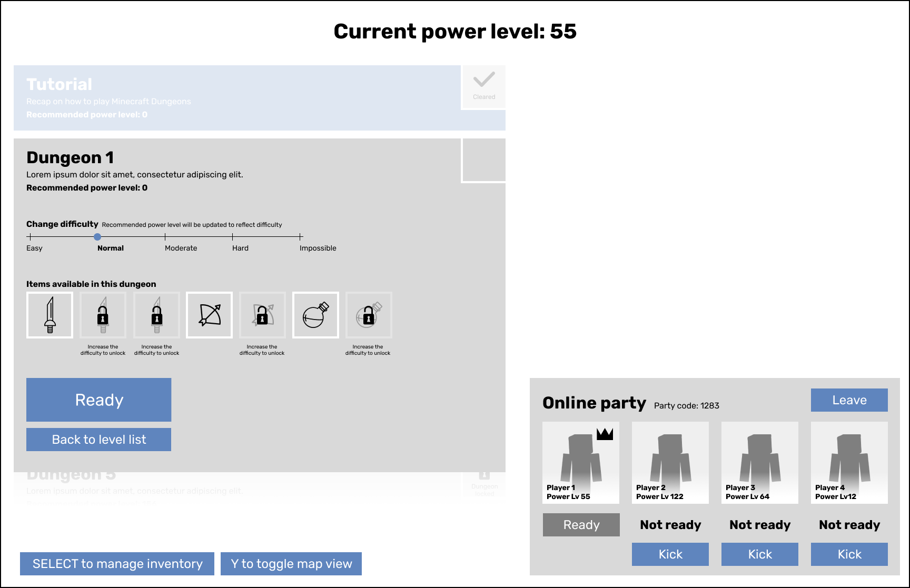
Task: Kick Player 3 from party
Action: pyautogui.click(x=760, y=554)
